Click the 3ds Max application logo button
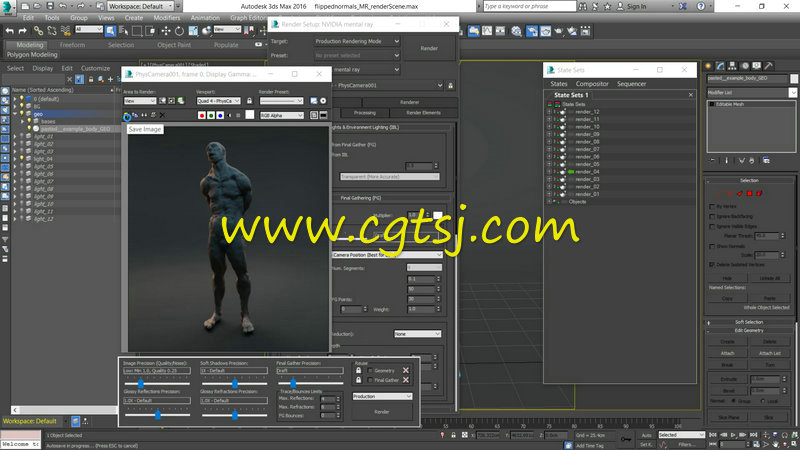Image resolution: width=800 pixels, height=450 pixels. tap(7, 7)
